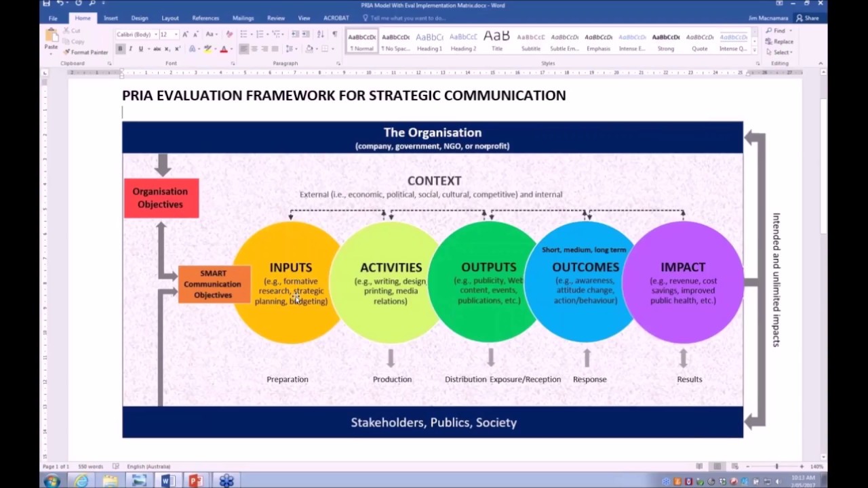Open the Font dialog launcher

pyautogui.click(x=233, y=64)
